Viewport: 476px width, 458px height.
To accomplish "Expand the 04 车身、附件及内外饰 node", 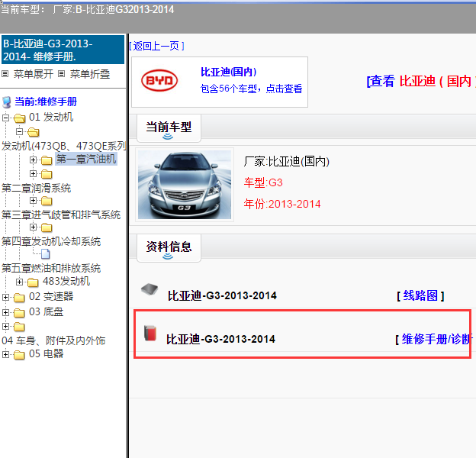I will pyautogui.click(x=6, y=326).
